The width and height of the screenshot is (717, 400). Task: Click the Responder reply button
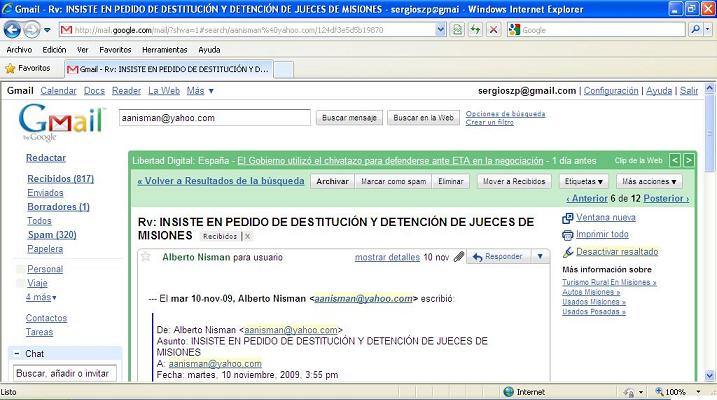(498, 257)
